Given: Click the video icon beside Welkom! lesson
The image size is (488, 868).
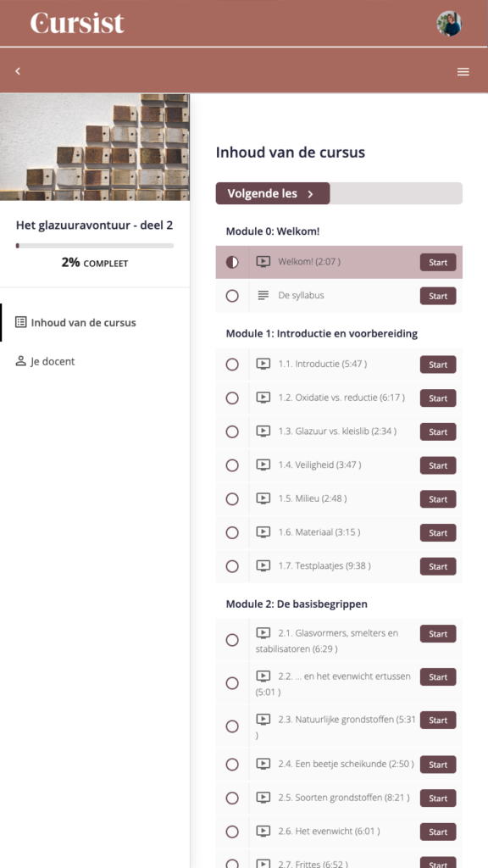Looking at the screenshot, I should coord(263,262).
